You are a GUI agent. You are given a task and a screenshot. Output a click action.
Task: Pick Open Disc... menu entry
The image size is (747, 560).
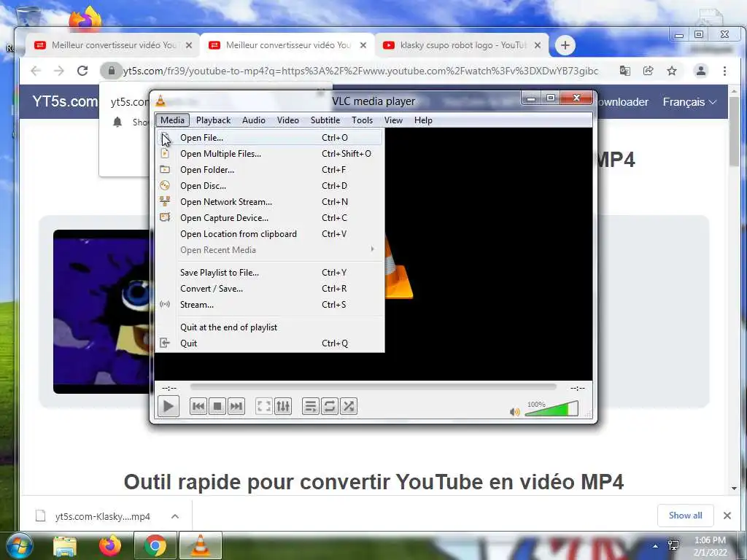click(x=269, y=186)
